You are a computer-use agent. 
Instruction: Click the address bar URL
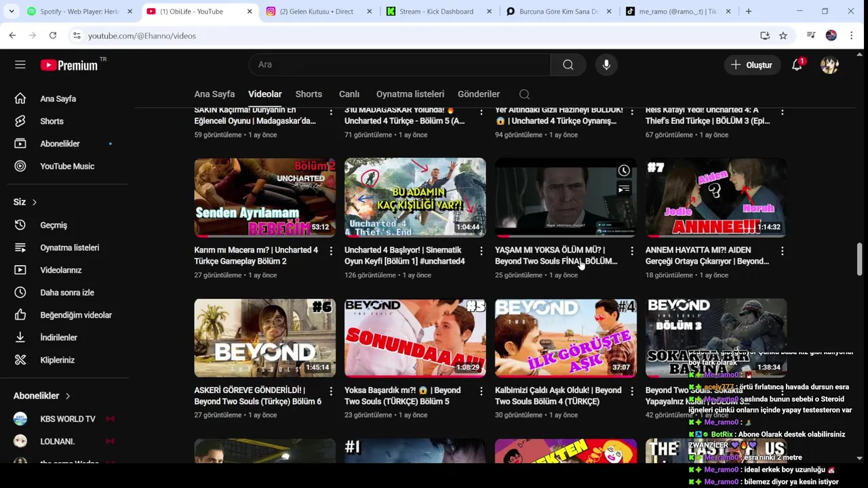(142, 36)
